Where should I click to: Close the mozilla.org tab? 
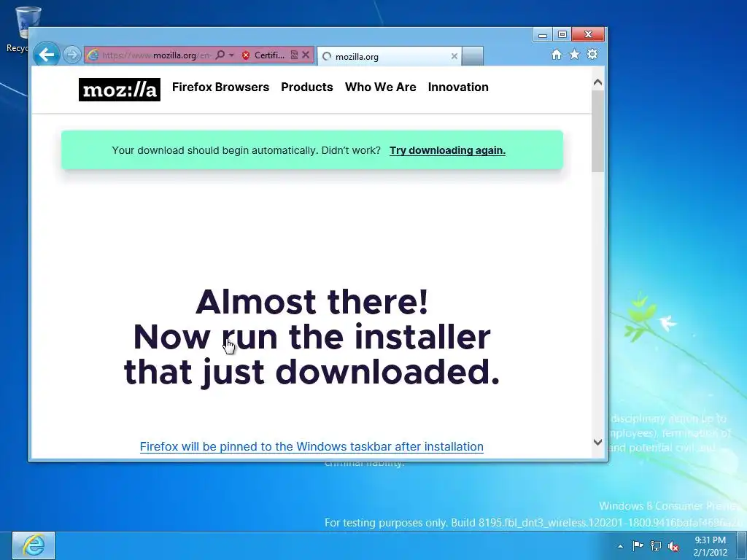click(x=454, y=56)
